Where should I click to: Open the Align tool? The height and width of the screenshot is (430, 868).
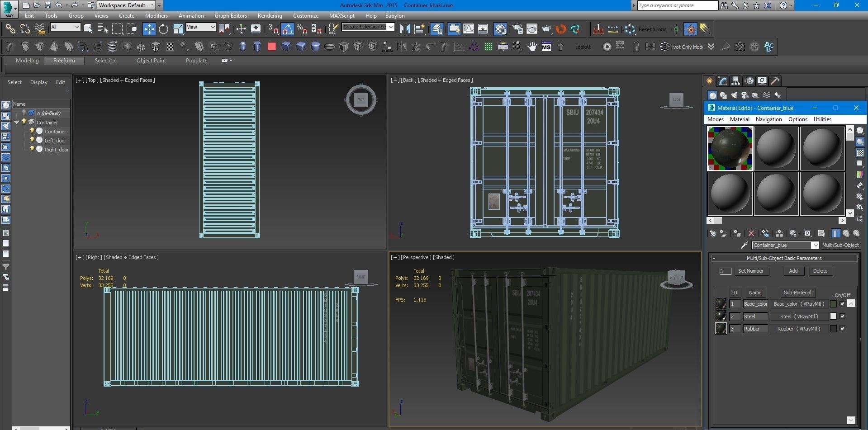pos(420,29)
